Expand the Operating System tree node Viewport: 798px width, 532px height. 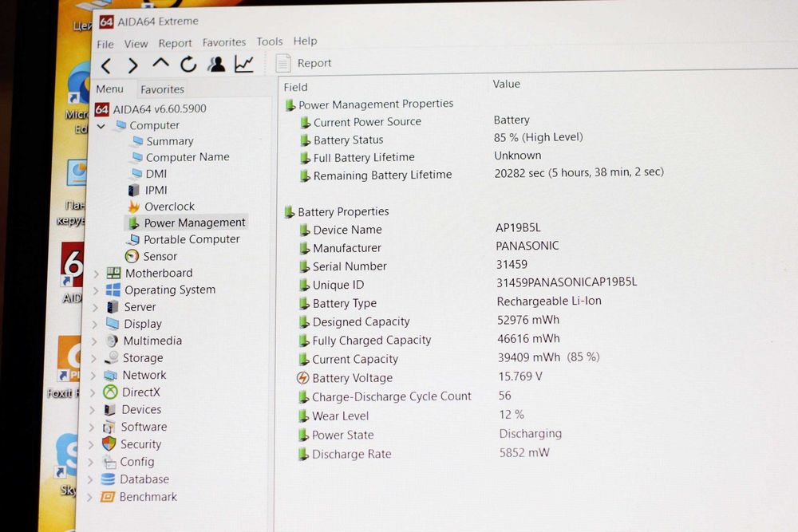click(x=95, y=290)
